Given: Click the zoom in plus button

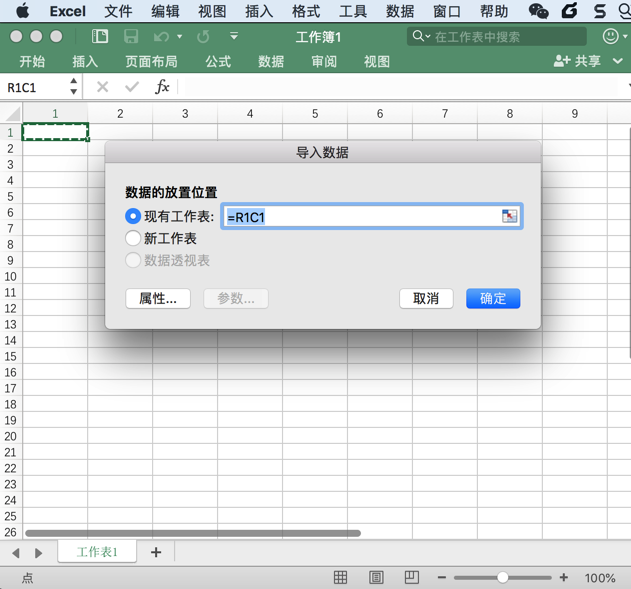Looking at the screenshot, I should pyautogui.click(x=564, y=578).
